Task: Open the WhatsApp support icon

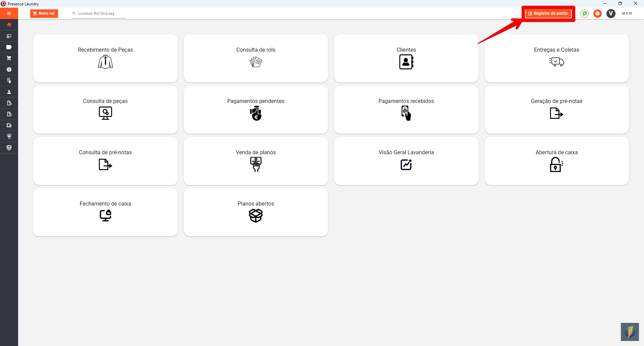Action: (585, 13)
